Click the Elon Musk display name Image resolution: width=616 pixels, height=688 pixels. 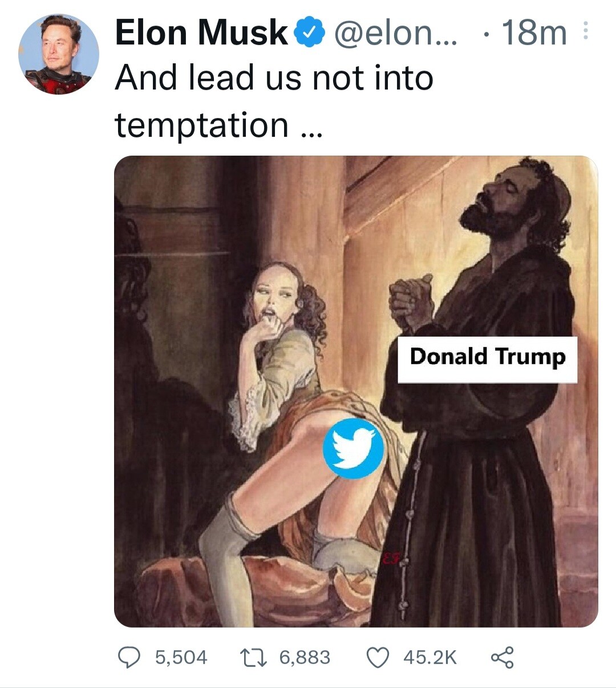tap(201, 32)
